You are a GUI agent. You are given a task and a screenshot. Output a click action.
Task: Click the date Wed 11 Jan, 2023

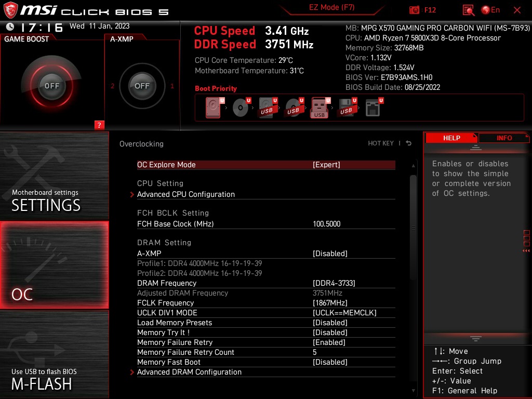(99, 26)
